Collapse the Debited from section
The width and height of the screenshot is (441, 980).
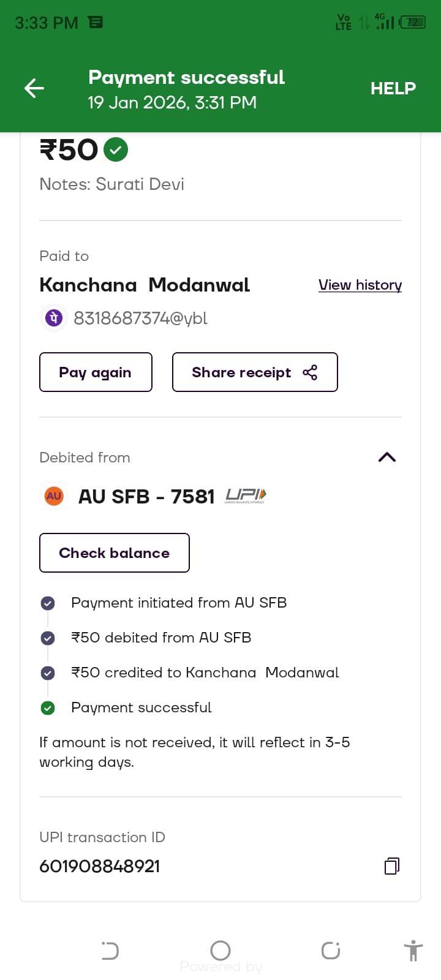pos(387,457)
